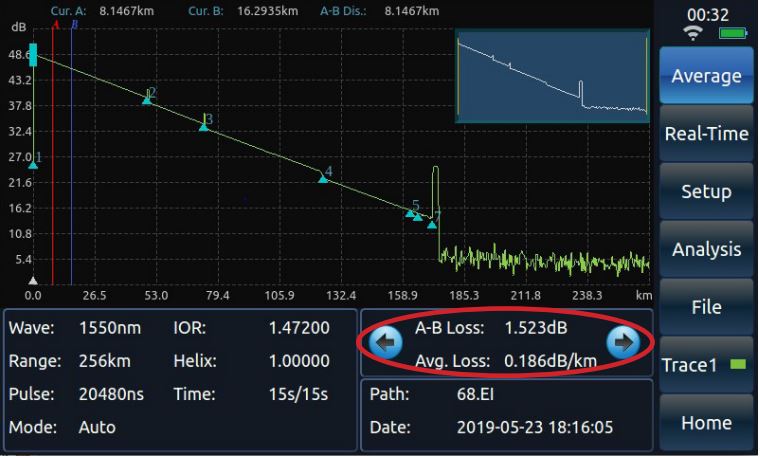Click the clock reading 00:32

click(708, 15)
